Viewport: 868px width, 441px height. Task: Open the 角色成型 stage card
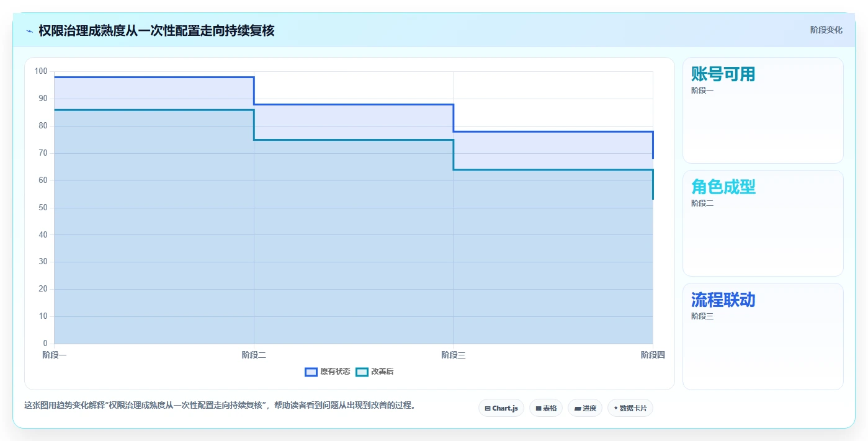[763, 223]
